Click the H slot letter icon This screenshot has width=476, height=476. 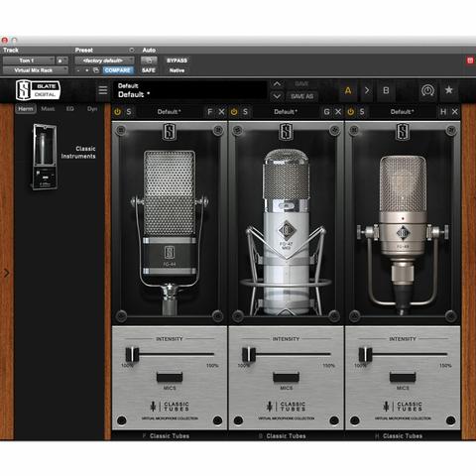point(443,112)
